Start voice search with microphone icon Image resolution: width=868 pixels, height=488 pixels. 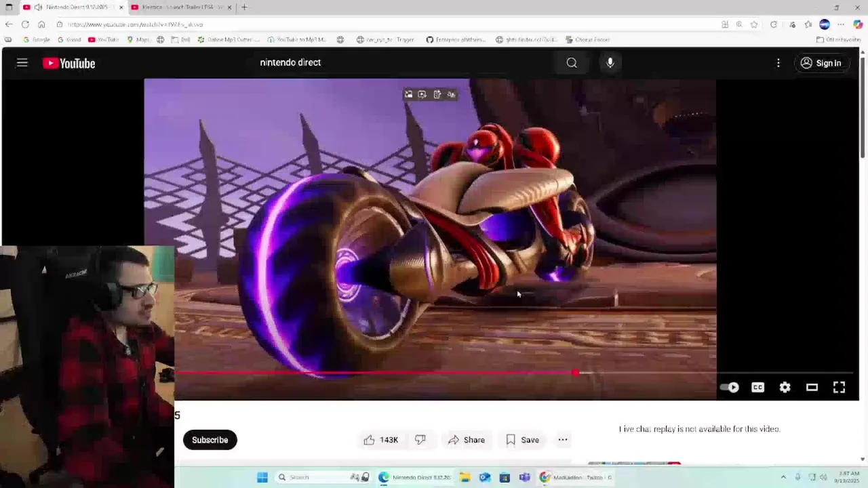(610, 62)
